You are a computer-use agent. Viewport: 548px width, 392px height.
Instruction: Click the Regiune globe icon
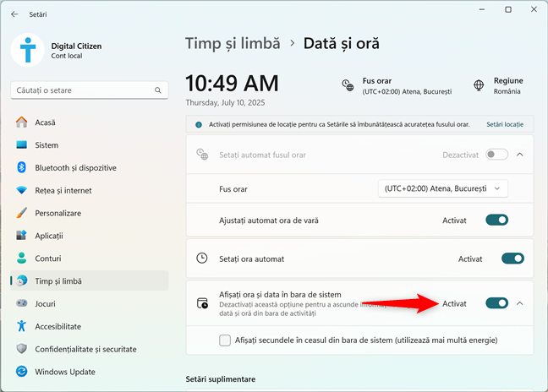click(479, 85)
